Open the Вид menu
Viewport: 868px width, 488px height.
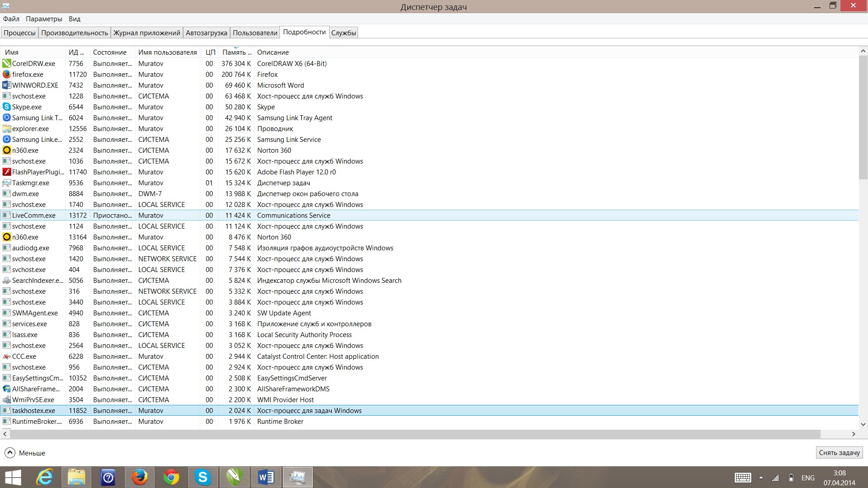(75, 19)
